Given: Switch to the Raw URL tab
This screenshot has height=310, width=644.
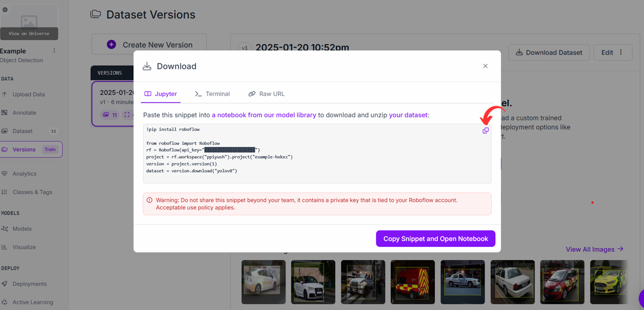Looking at the screenshot, I should tap(266, 94).
